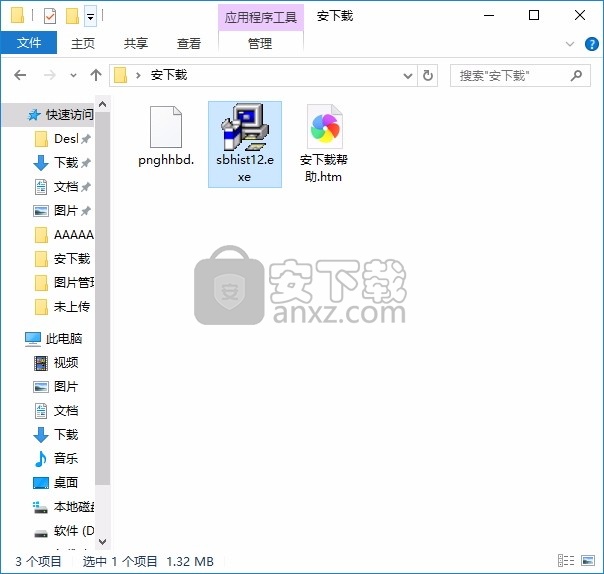
Task: Go forward with the right arrow
Action: (50, 75)
